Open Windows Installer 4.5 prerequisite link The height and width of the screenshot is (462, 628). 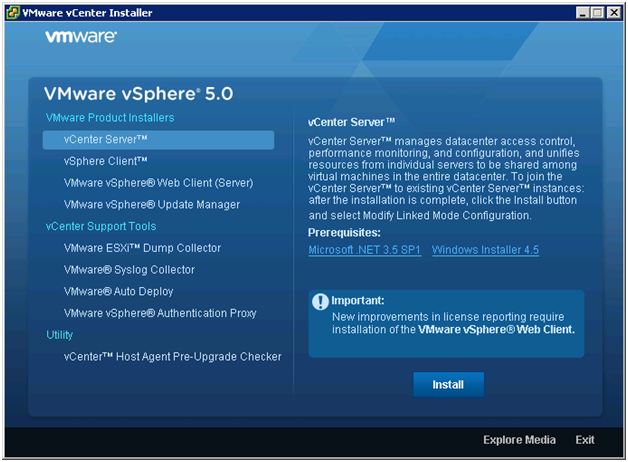point(485,250)
